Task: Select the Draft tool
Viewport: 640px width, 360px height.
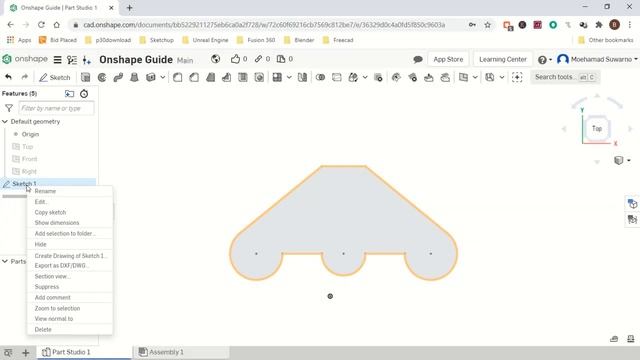Action: pyautogui.click(x=210, y=77)
